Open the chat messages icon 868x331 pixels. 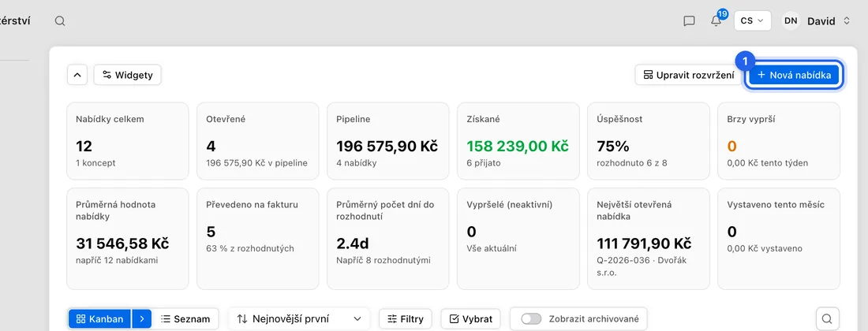pyautogui.click(x=689, y=21)
